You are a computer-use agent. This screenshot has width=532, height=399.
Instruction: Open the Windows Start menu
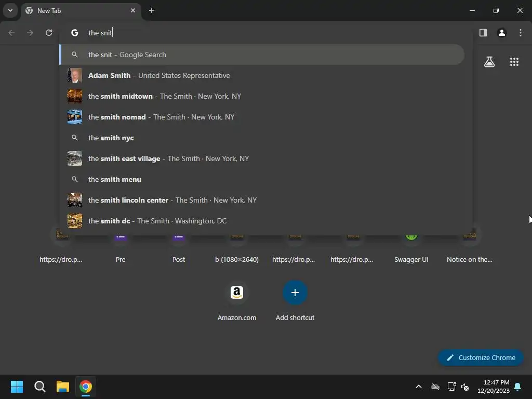pos(17,387)
